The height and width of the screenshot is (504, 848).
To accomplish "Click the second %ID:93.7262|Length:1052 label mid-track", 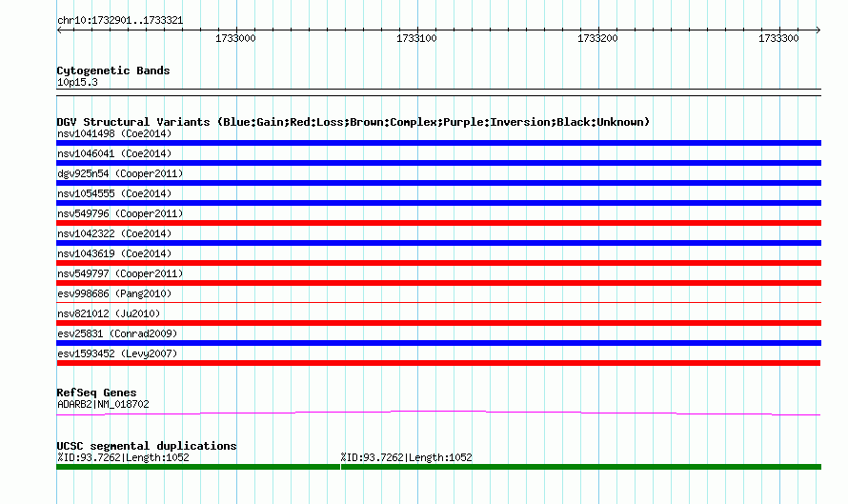I will (x=406, y=457).
